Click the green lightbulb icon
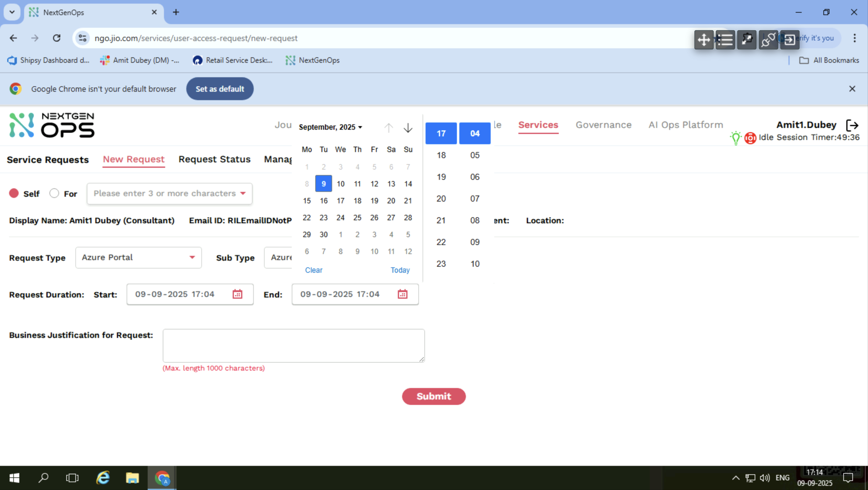Image resolution: width=868 pixels, height=490 pixels. 736,138
